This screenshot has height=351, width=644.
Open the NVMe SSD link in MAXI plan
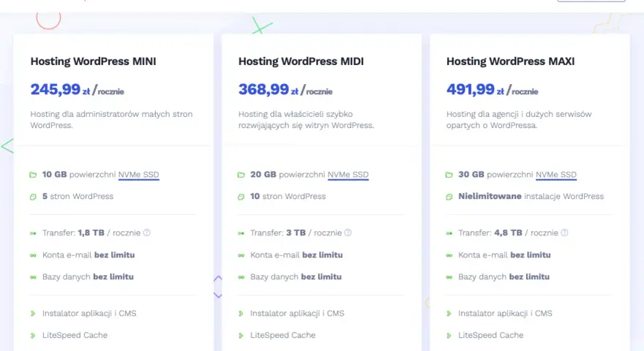pyautogui.click(x=556, y=175)
